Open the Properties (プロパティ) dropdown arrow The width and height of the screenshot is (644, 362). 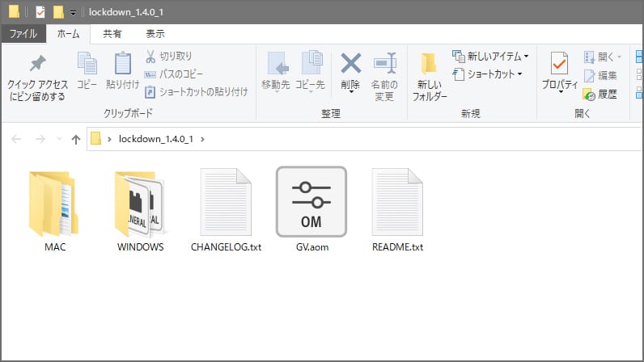[x=561, y=92]
